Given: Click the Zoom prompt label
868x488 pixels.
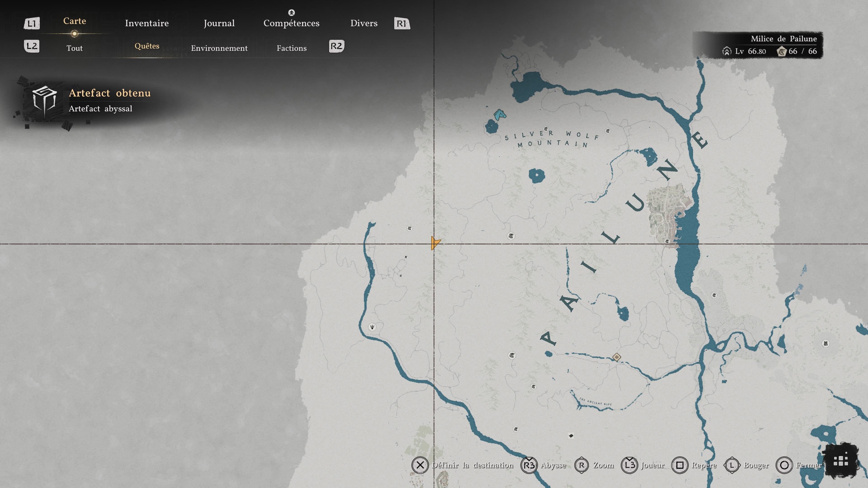Looking at the screenshot, I should tap(604, 465).
